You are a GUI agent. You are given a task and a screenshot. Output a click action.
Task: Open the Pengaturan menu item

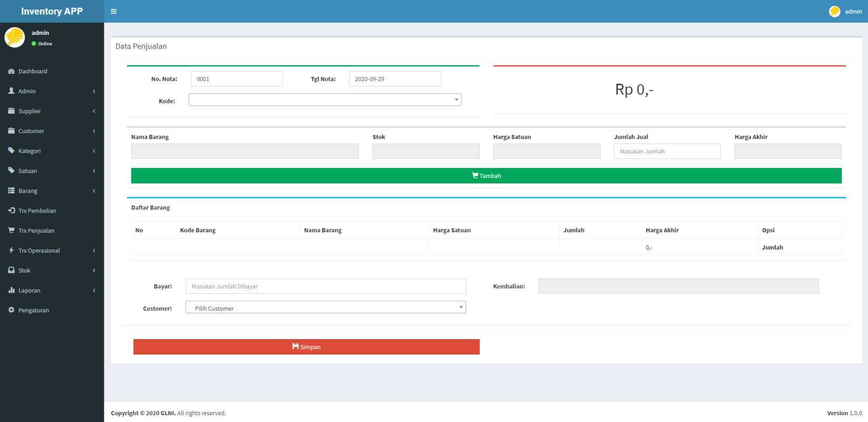pyautogui.click(x=52, y=310)
